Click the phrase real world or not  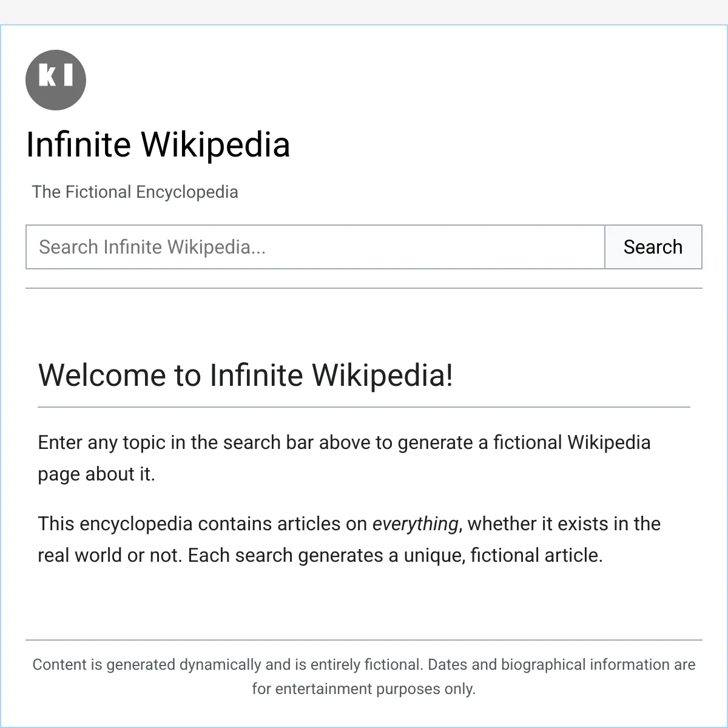point(110,555)
